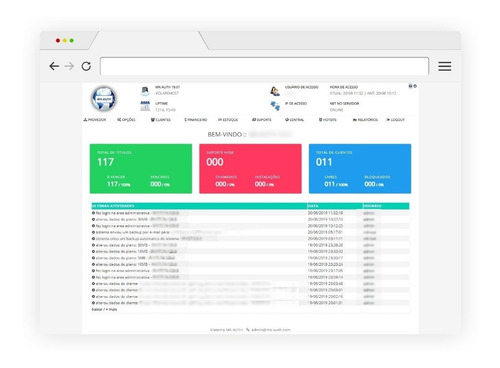Open the browser hamburger menu

[445, 66]
